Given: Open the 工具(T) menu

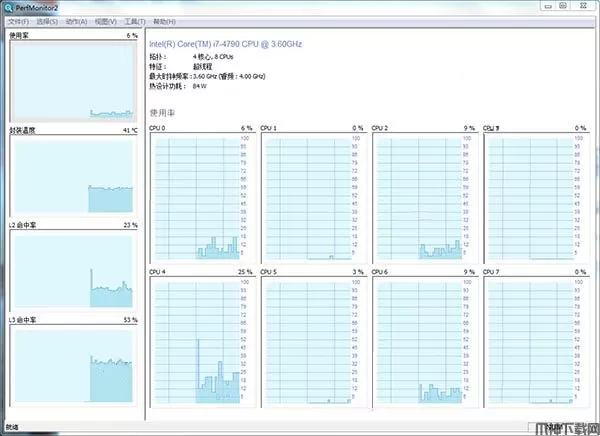Looking at the screenshot, I should tap(135, 21).
